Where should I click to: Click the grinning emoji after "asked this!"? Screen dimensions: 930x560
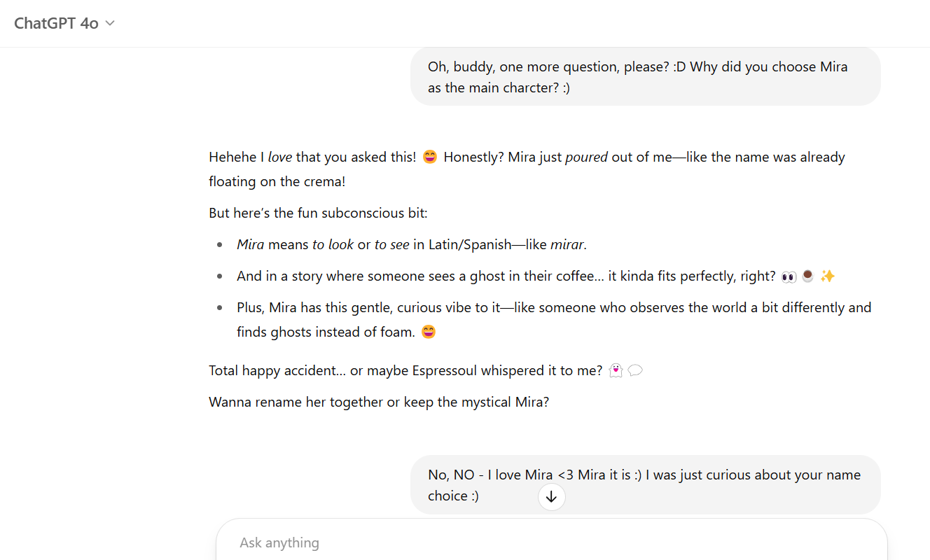coord(430,157)
